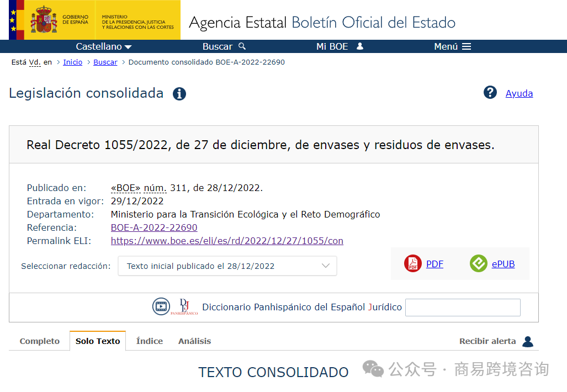
Task: Click the Menú label
Action: (x=446, y=46)
